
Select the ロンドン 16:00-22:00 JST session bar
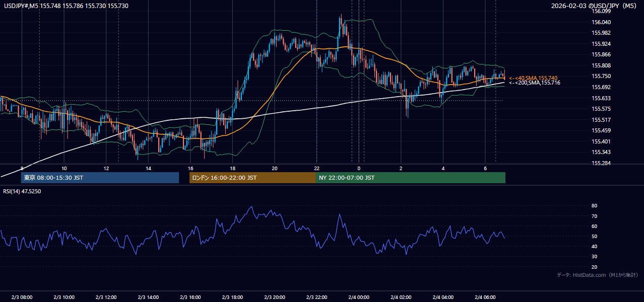point(252,178)
